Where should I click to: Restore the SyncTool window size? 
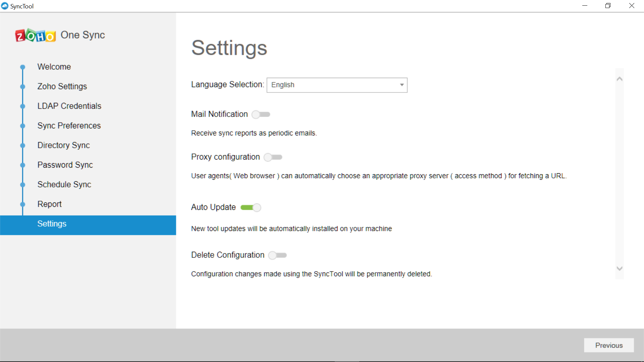click(608, 6)
